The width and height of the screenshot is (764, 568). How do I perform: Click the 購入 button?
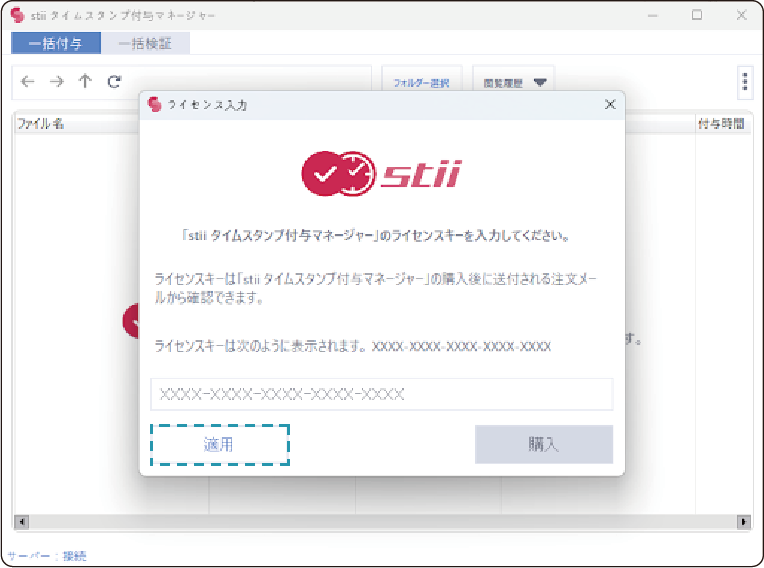543,444
